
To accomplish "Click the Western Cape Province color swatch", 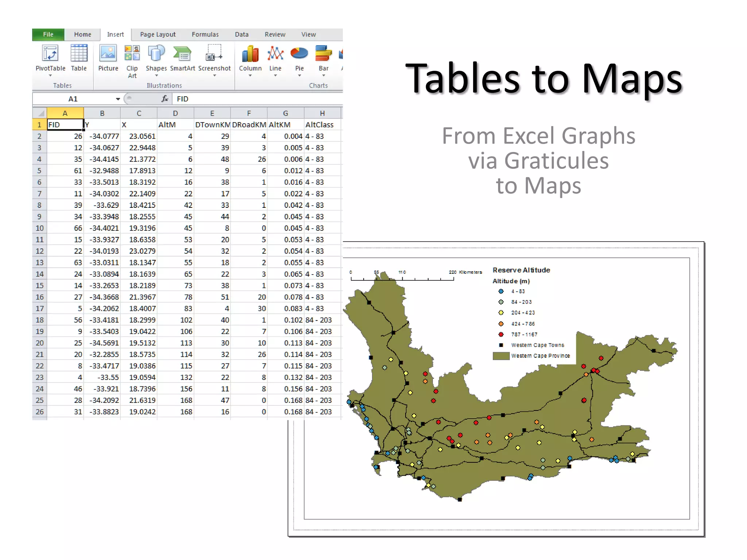I will tap(501, 356).
